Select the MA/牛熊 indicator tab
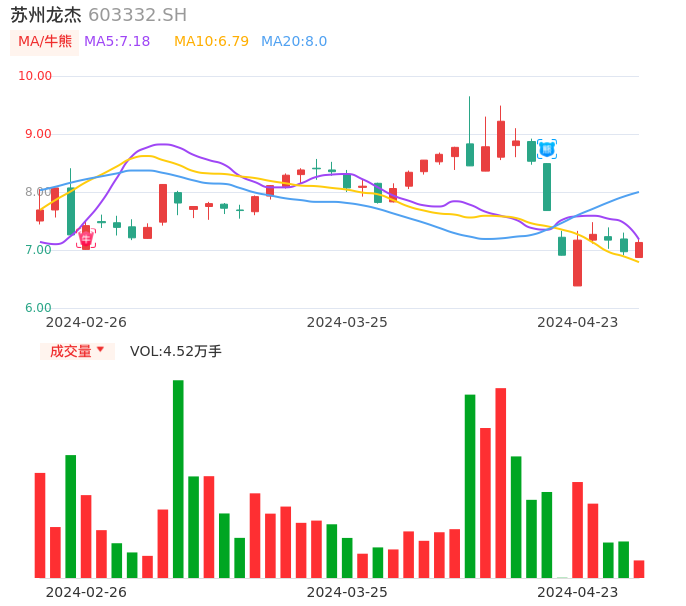Screen dimensions: 686x606 coord(45,42)
